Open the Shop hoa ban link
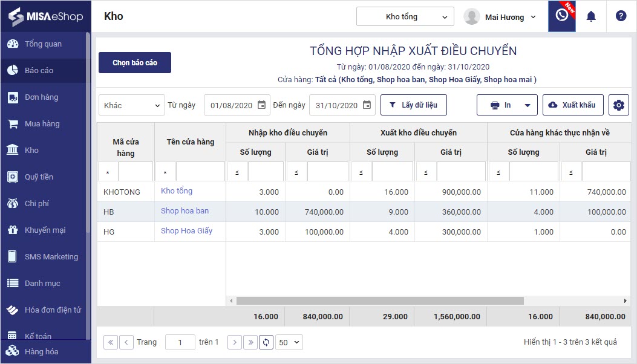This screenshot has width=637, height=364. 185,211
